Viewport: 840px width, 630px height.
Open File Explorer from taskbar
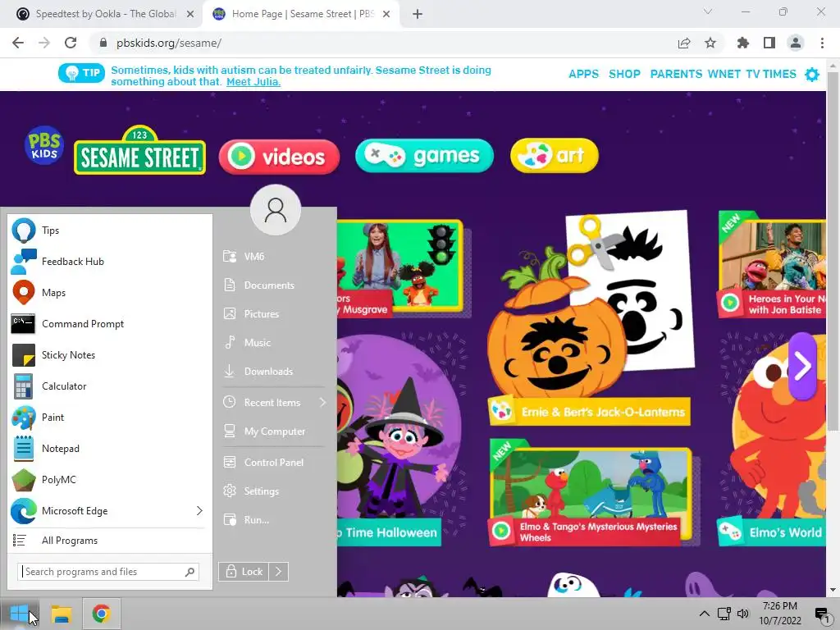coord(61,614)
